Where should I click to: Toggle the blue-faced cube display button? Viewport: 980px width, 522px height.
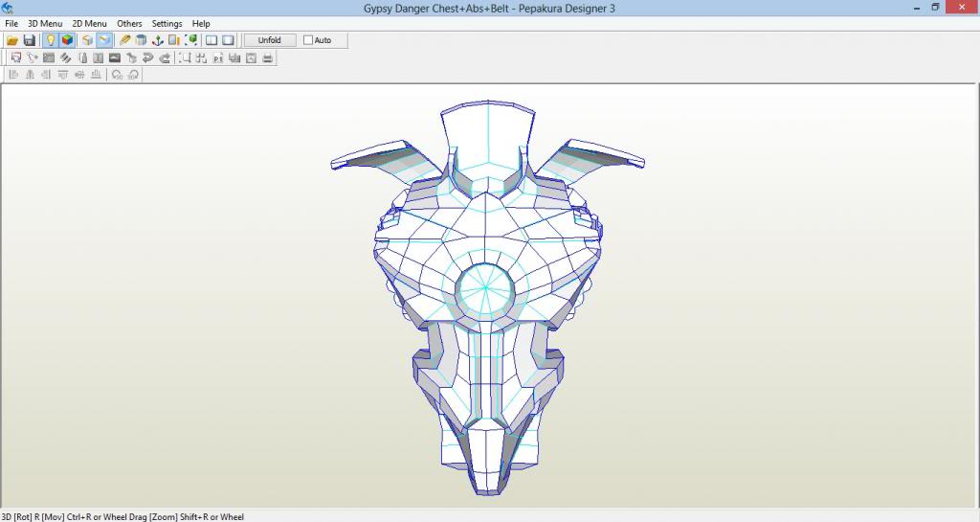point(104,40)
